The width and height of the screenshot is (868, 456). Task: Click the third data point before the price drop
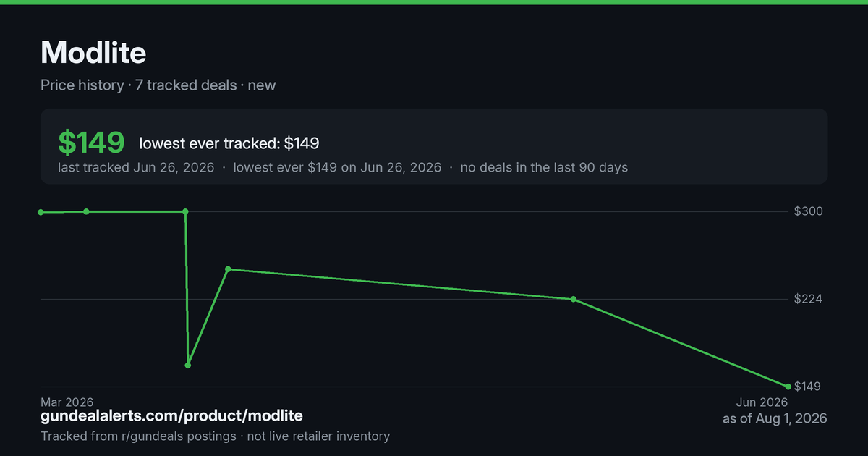tap(186, 211)
